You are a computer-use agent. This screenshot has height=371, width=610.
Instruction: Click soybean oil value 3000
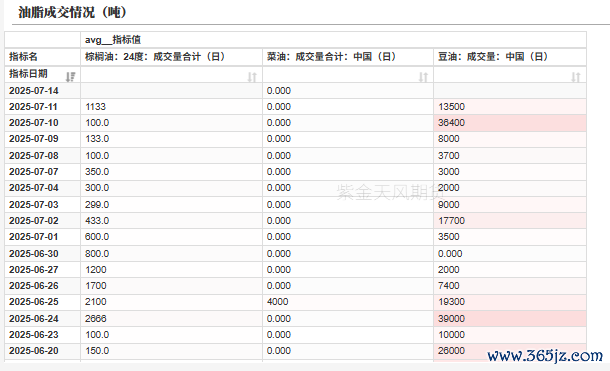coord(449,172)
